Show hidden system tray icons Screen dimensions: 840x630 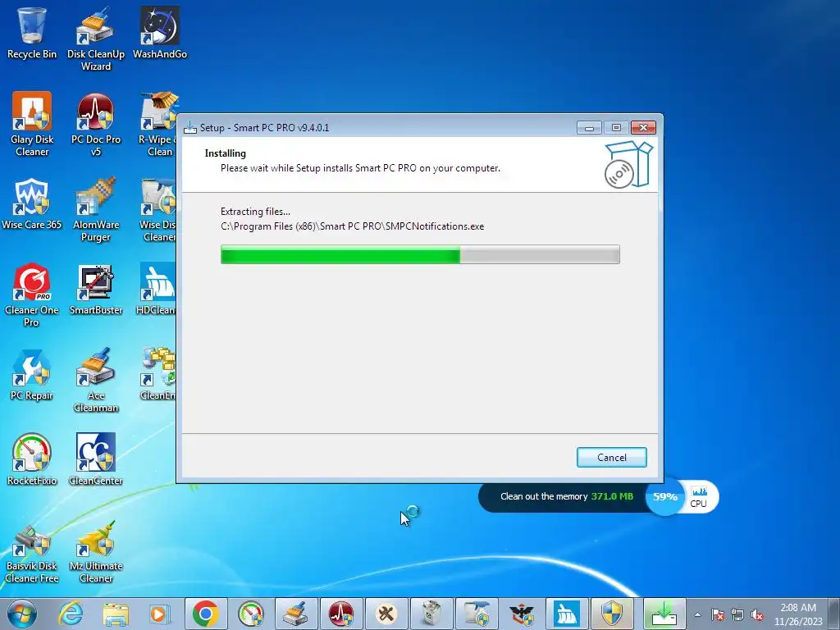(x=697, y=614)
